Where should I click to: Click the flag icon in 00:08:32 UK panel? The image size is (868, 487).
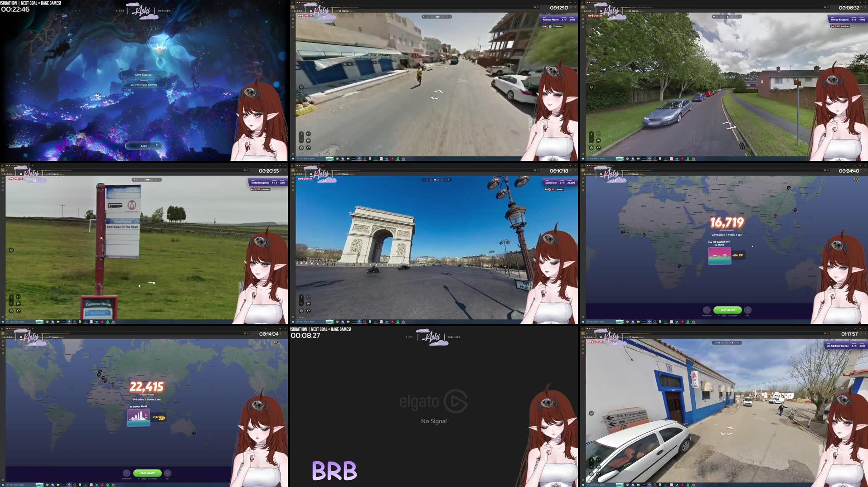click(598, 148)
